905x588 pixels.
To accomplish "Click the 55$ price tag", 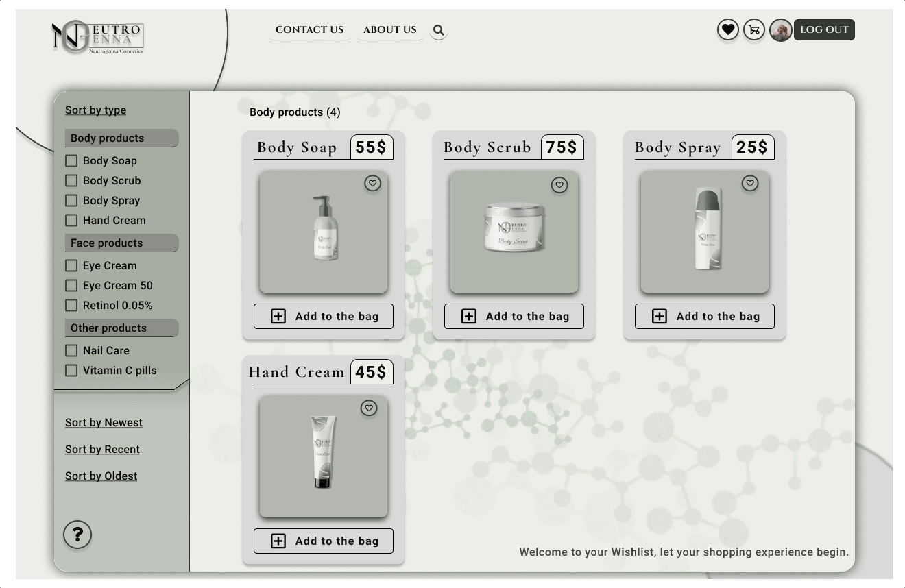I will (372, 147).
